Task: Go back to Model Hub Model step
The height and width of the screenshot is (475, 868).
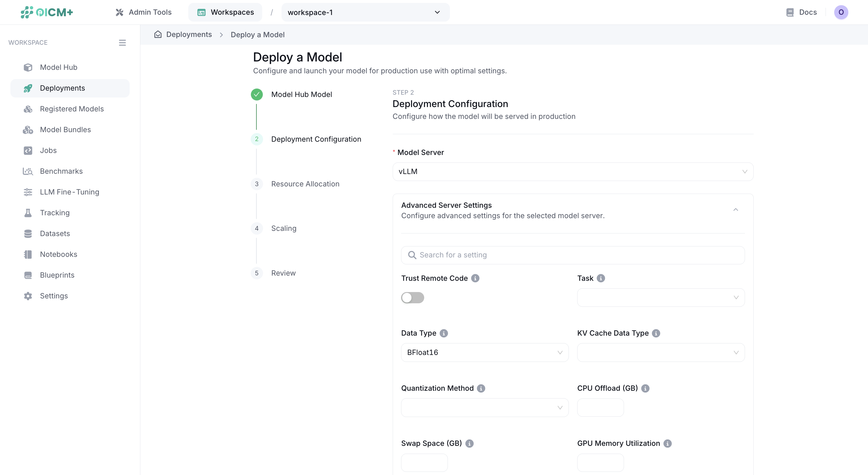Action: point(301,94)
